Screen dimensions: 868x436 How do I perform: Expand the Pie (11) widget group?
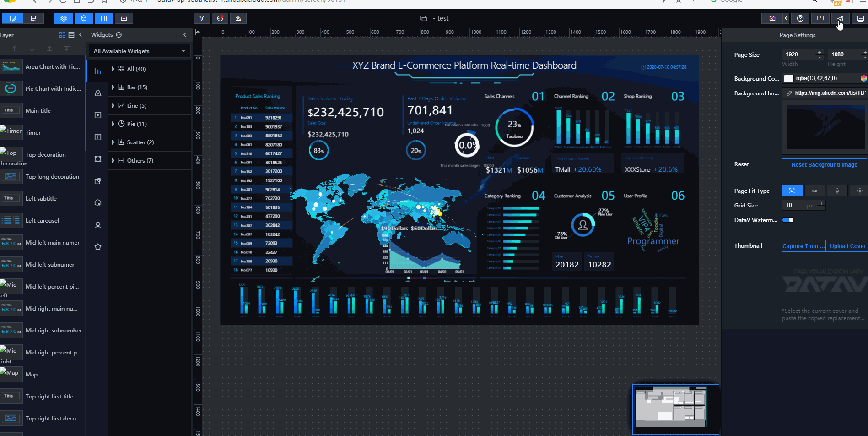113,124
